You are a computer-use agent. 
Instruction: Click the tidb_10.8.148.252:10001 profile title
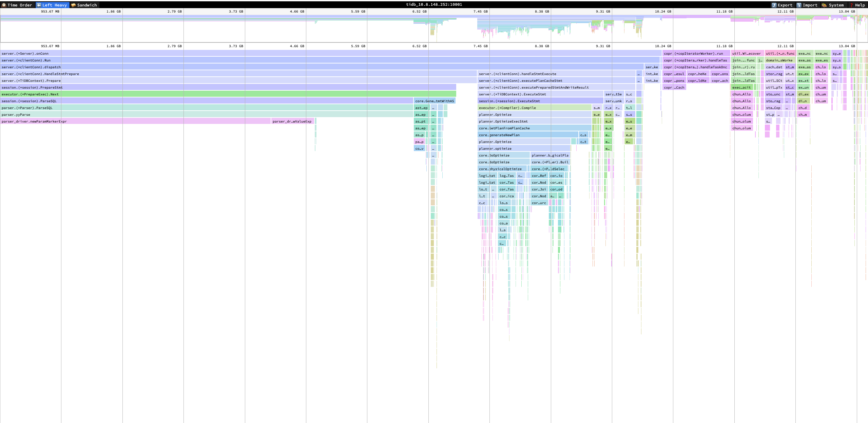434,4
